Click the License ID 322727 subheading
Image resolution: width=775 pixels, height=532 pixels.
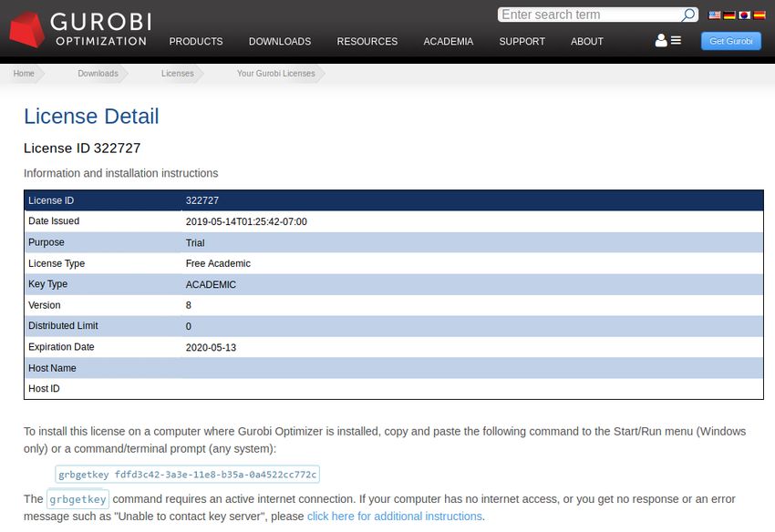click(82, 148)
